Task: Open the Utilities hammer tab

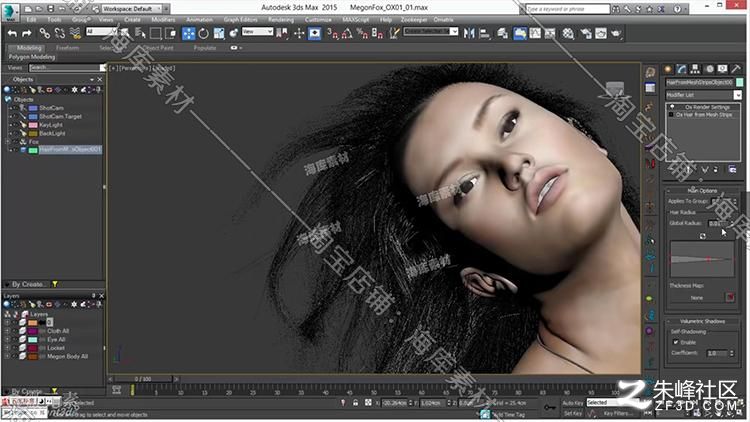Action: [x=737, y=69]
